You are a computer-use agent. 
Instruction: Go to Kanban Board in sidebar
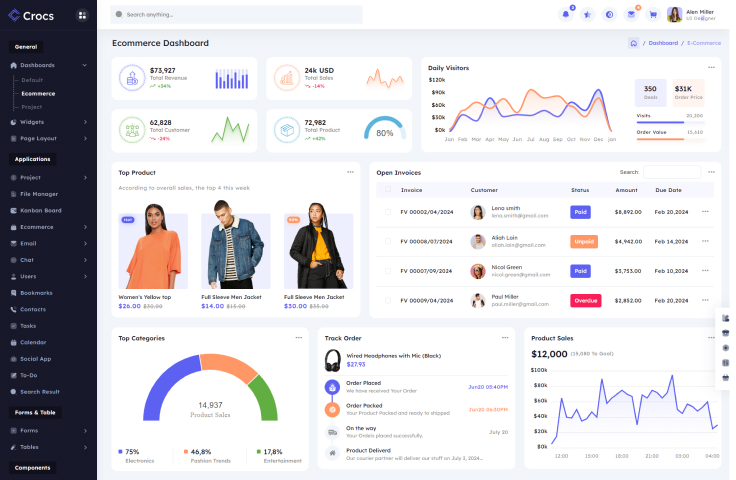41,210
